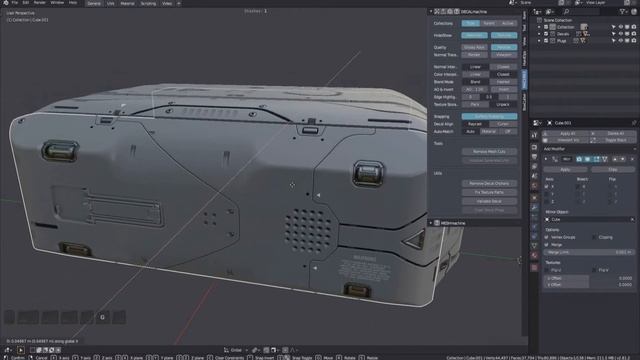
Task: Open the Render menu
Action: 40,2
